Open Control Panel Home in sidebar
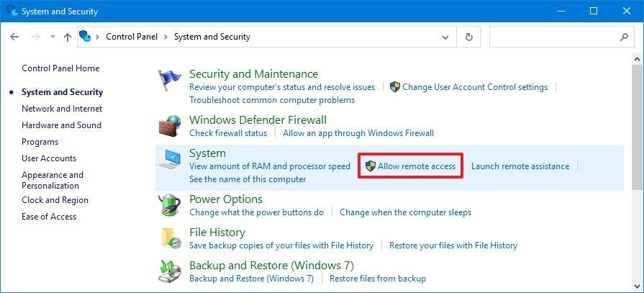This screenshot has height=293, width=644. pos(60,68)
